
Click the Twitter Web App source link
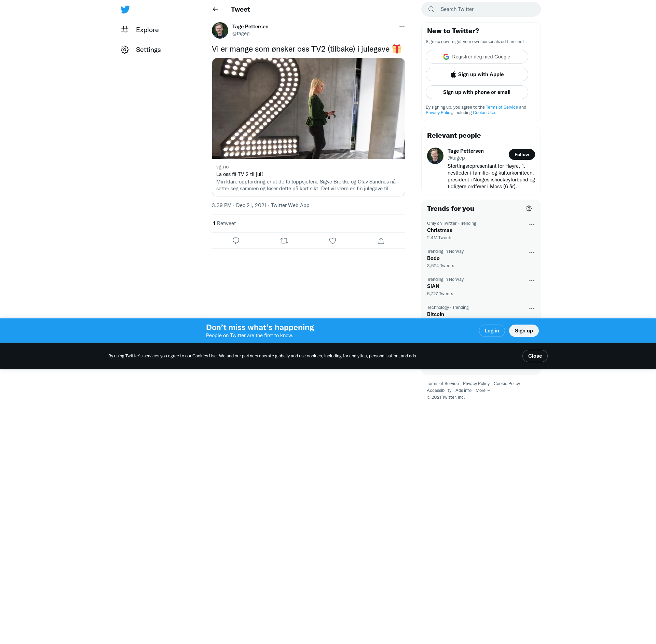[x=290, y=205]
